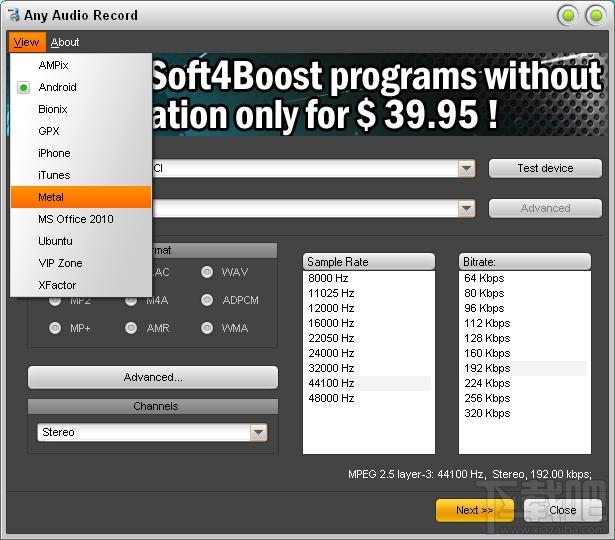The height and width of the screenshot is (540, 615).
Task: Expand the Stereo channels dropdown
Action: 258,433
